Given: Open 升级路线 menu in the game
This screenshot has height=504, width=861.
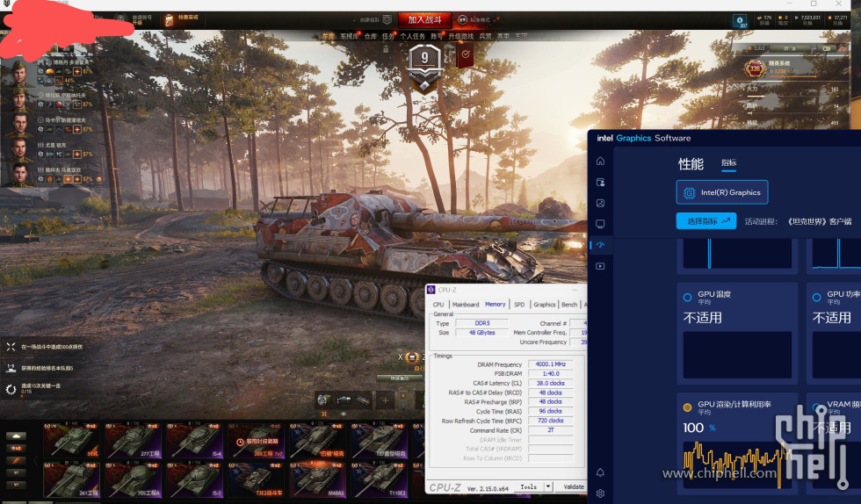Looking at the screenshot, I should click(x=460, y=36).
